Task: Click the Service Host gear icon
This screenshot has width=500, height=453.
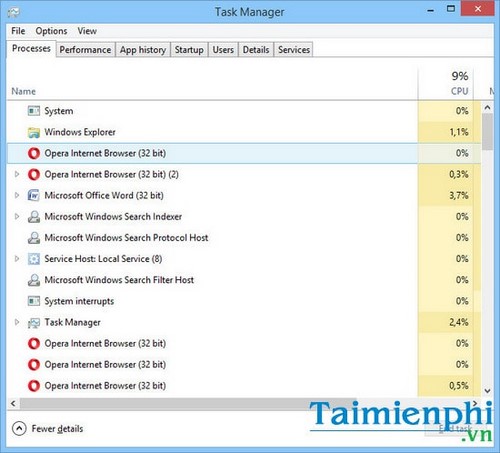Action: pos(34,259)
